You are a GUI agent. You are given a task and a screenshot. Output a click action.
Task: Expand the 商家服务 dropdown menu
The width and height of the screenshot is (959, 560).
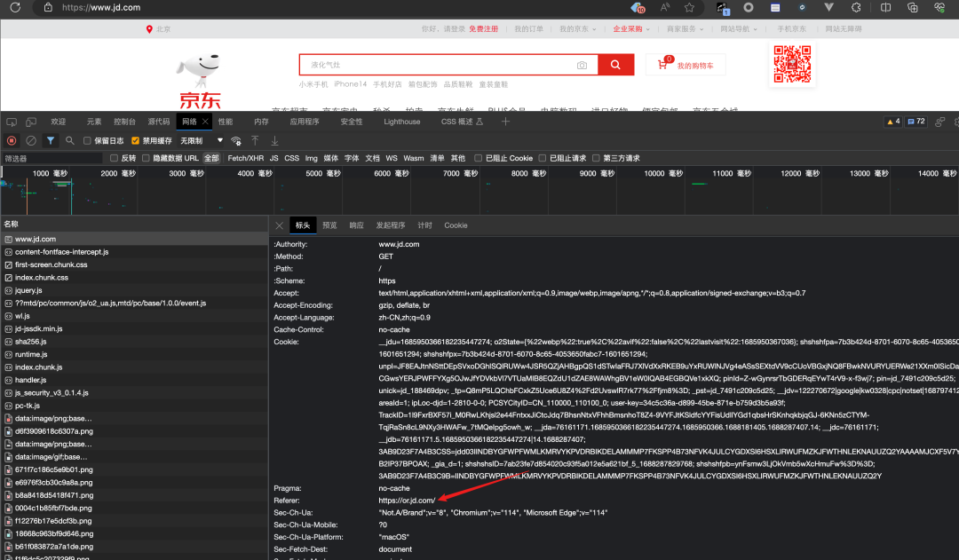click(x=685, y=28)
